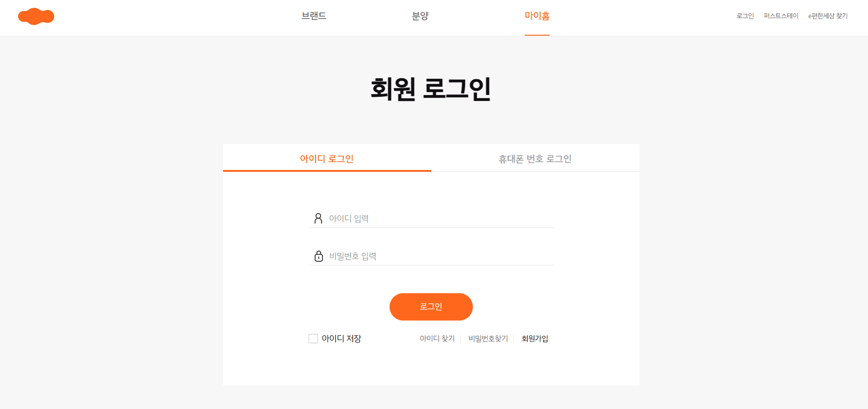868x409 pixels.
Task: Open the 브랜드 menu
Action: coord(313,15)
